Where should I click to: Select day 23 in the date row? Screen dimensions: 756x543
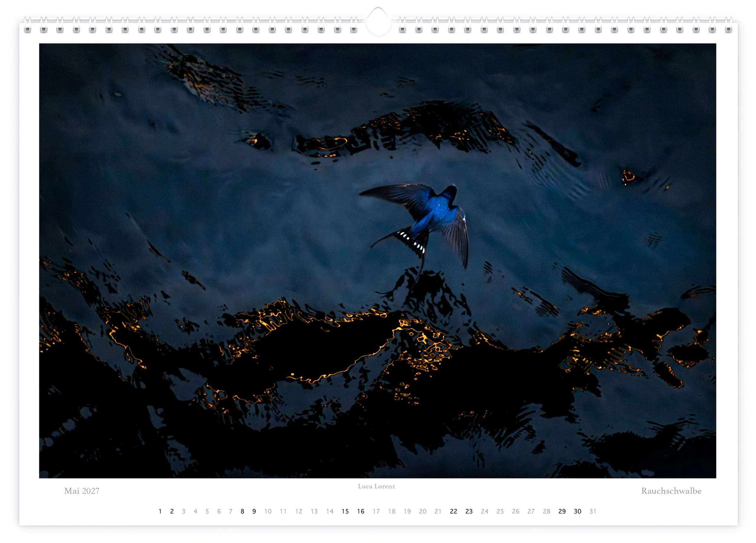(469, 511)
